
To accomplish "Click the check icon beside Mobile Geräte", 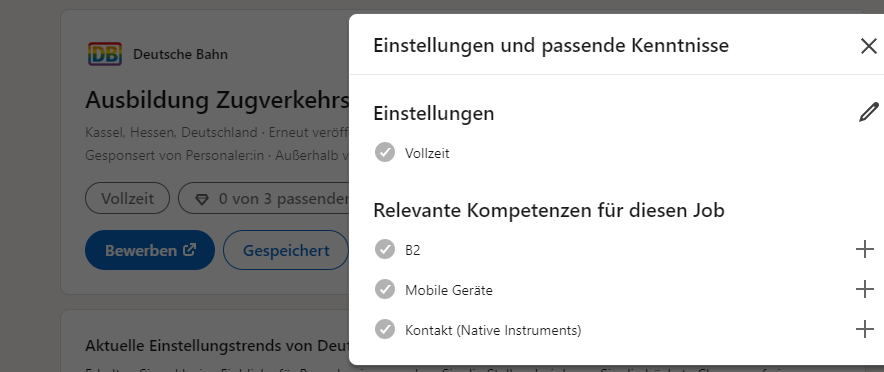I will (385, 289).
